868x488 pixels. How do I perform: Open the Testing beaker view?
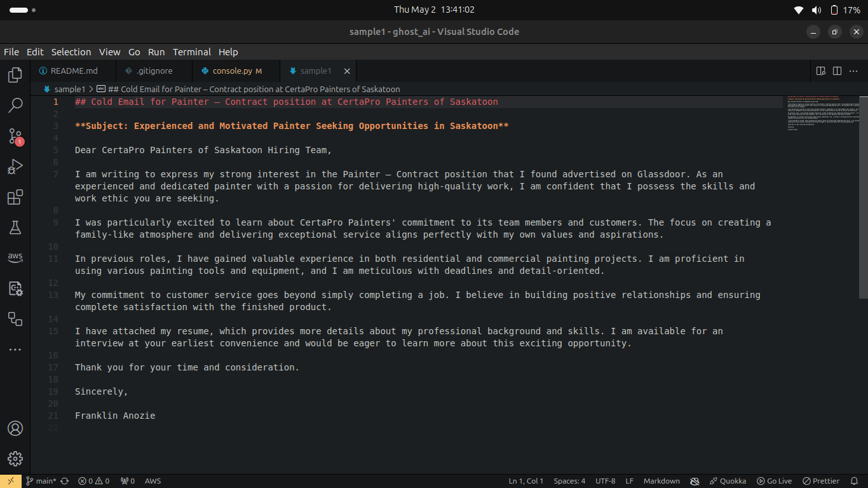pos(15,227)
